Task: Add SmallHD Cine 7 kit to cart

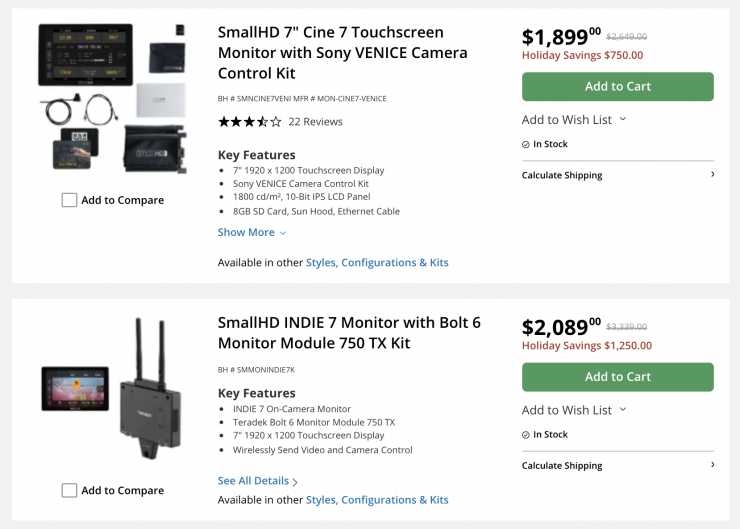Action: (617, 87)
